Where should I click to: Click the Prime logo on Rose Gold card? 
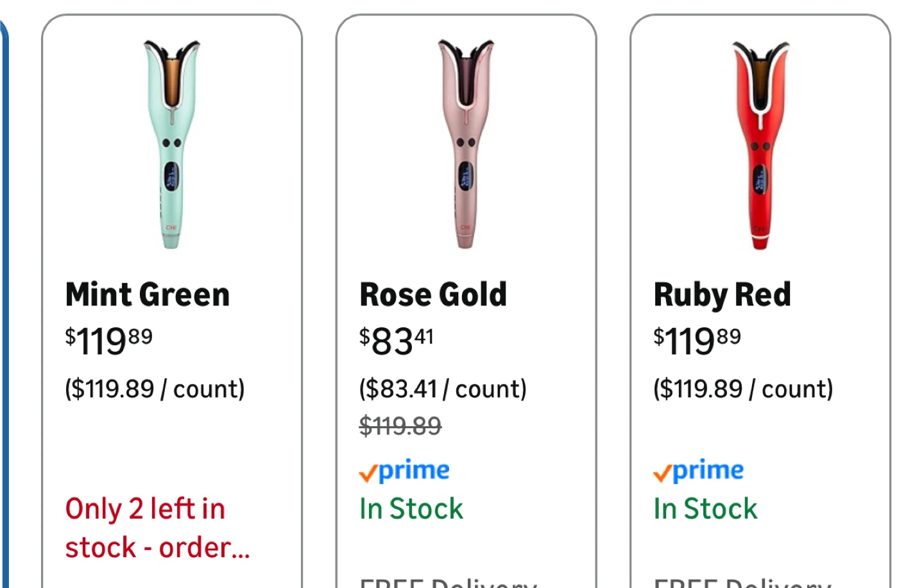(404, 471)
